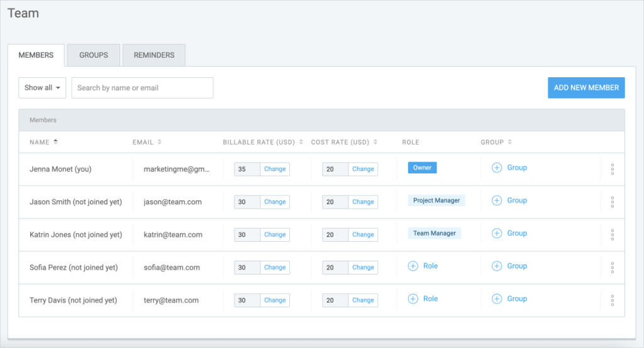Change billable rate for Jenna Monet

275,169
